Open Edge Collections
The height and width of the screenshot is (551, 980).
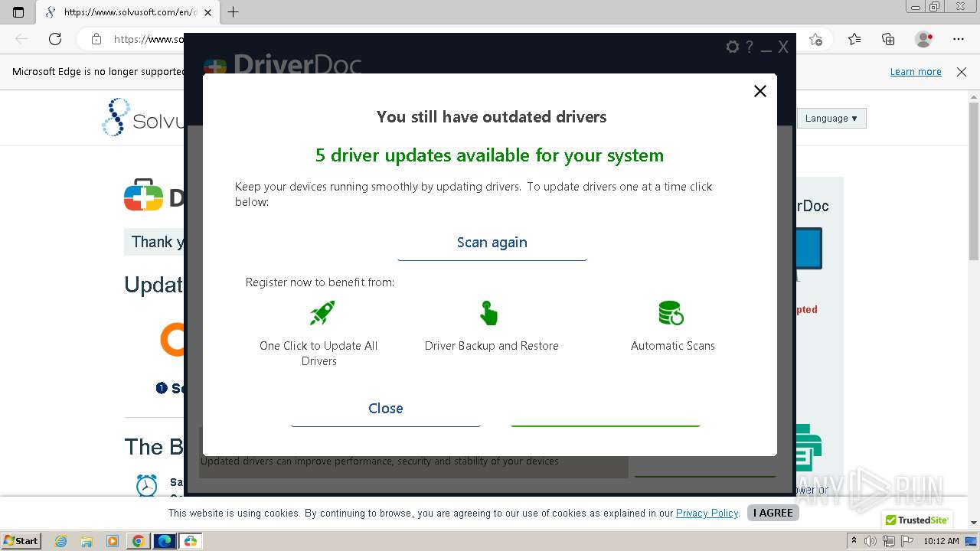pos(888,39)
